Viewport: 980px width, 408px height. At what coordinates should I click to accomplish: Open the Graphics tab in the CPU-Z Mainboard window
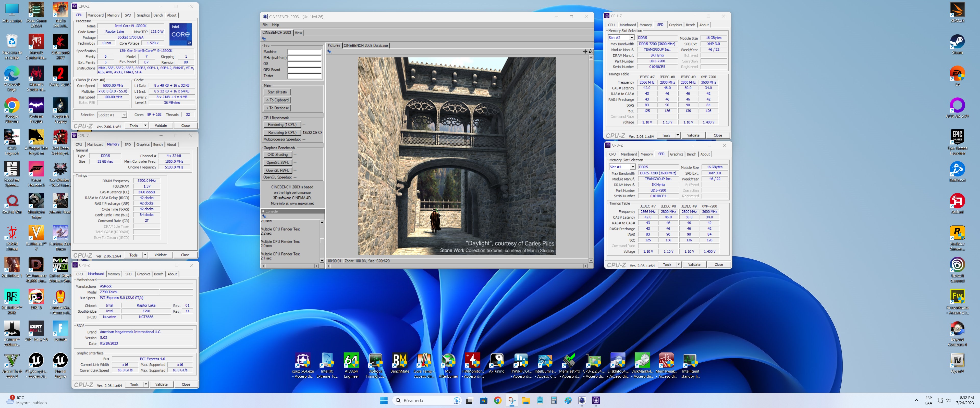(x=144, y=274)
